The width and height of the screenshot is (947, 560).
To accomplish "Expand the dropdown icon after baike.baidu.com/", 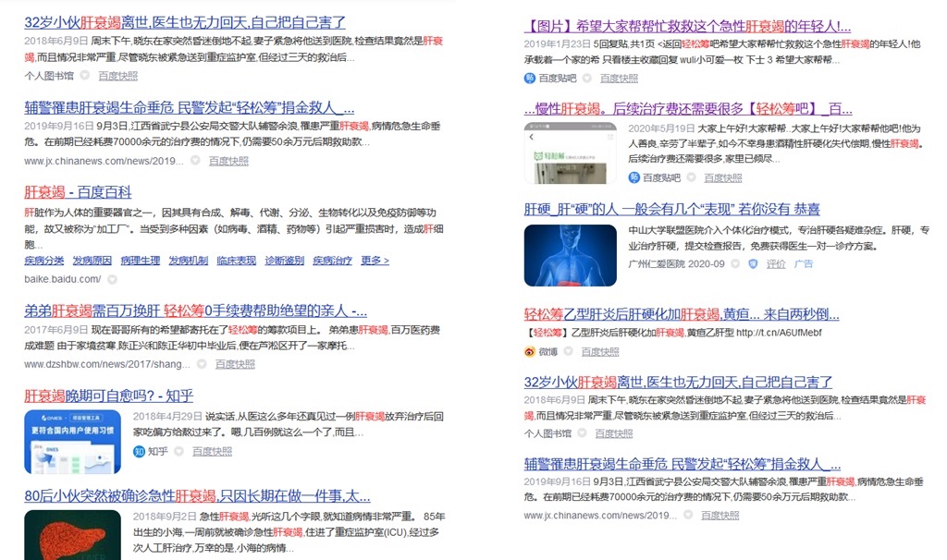I will 112,279.
